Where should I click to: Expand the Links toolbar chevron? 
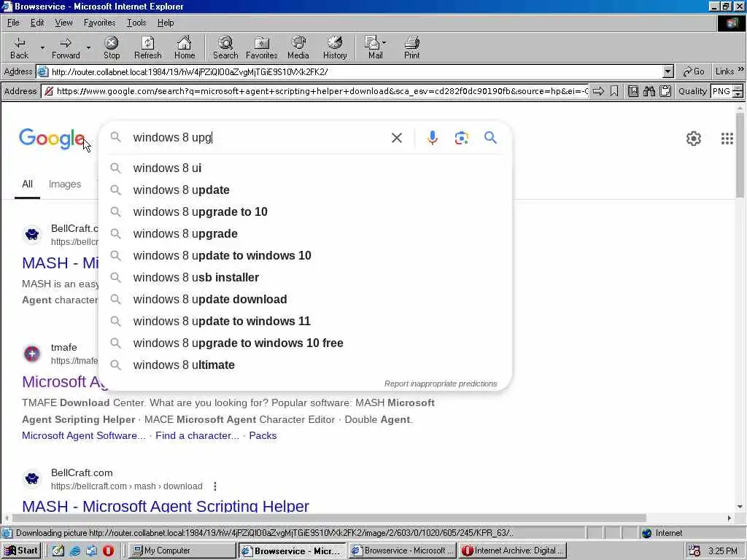coord(741,69)
